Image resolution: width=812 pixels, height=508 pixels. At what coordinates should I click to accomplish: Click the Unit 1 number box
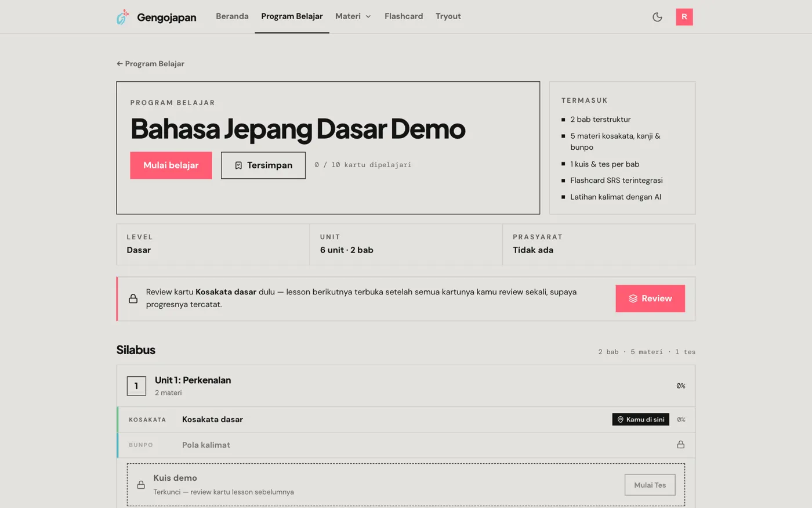(136, 386)
